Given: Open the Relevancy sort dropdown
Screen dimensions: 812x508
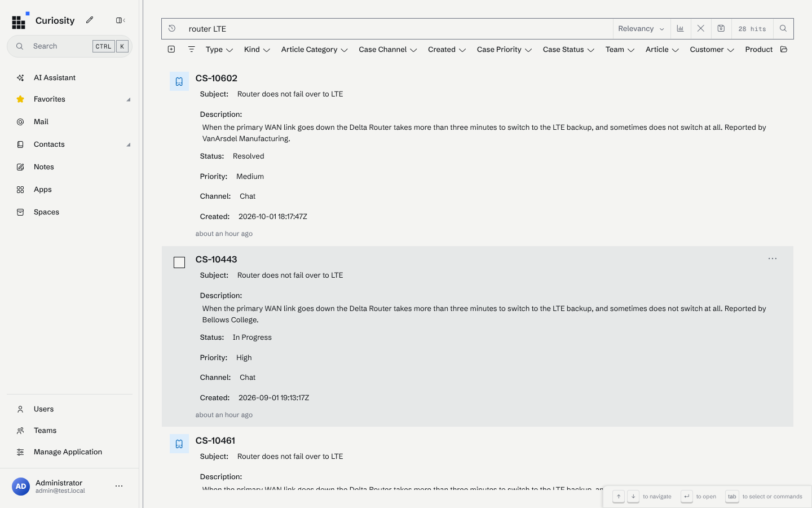Looking at the screenshot, I should [641, 29].
